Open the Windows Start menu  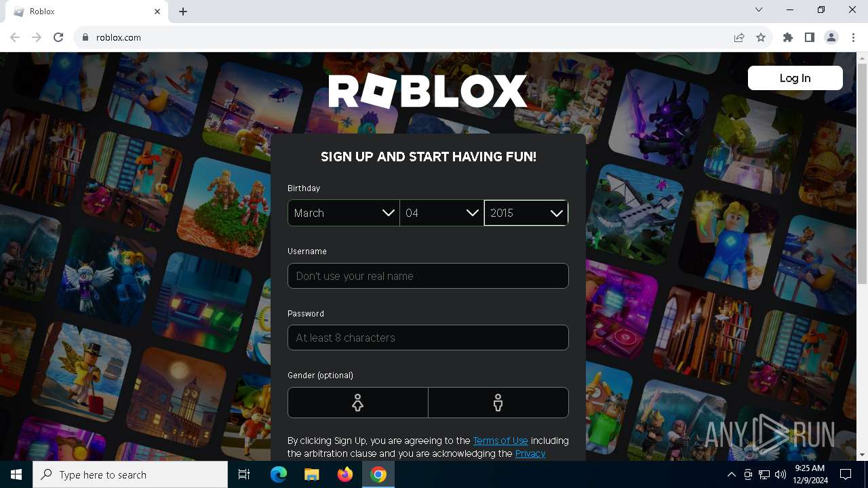tap(16, 474)
